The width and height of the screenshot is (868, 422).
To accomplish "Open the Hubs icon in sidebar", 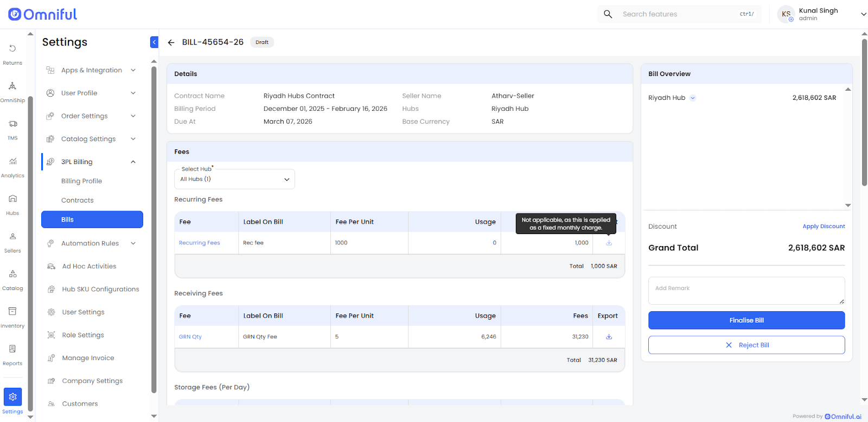I will pyautogui.click(x=12, y=203).
